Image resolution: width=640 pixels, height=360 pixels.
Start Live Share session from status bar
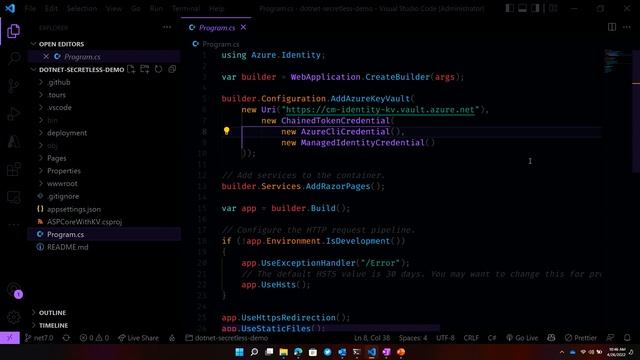(138, 338)
